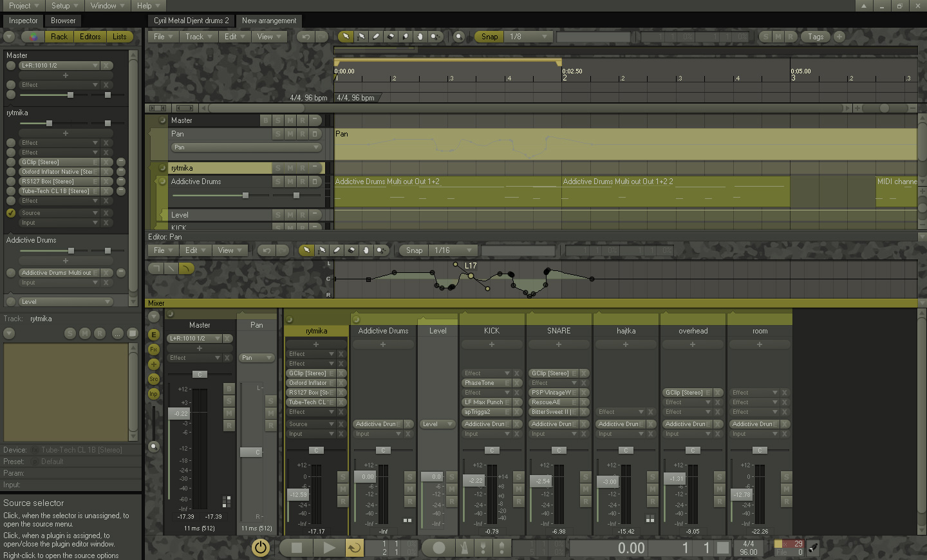Click the arrangement zoom magnifier icon
Image resolution: width=927 pixels, height=560 pixels.
pos(435,37)
